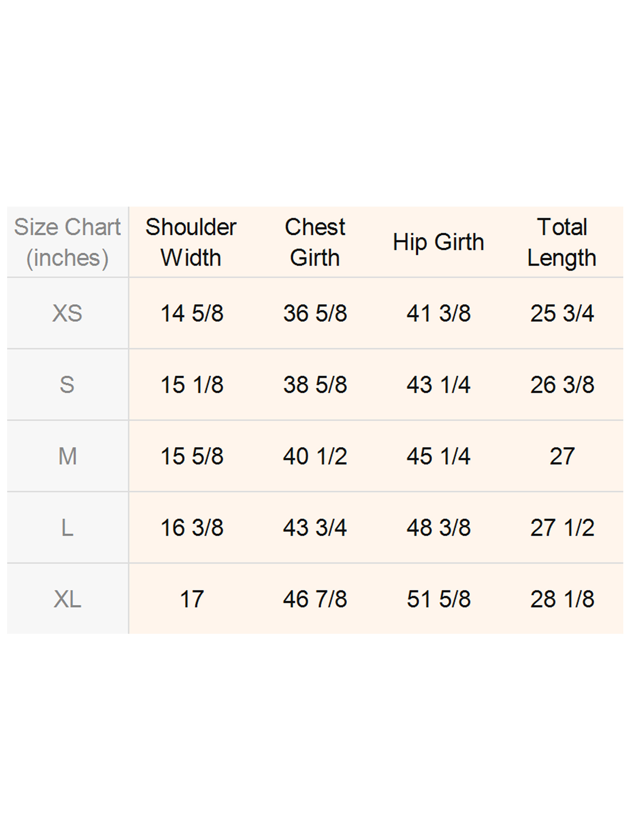
Task: Click the M size row label
Action: pos(67,456)
